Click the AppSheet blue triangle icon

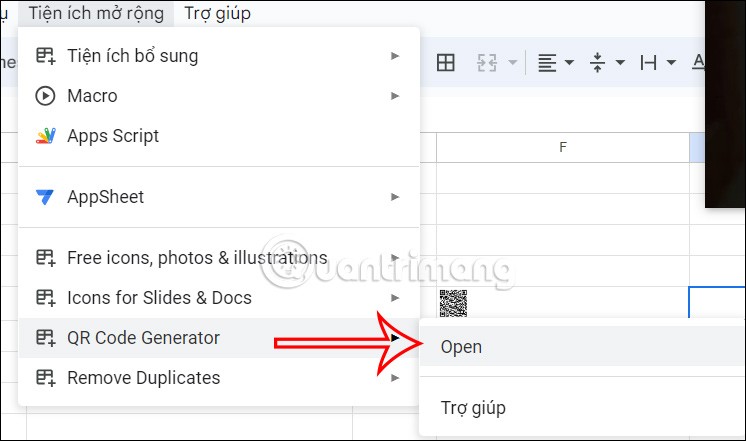[x=45, y=196]
